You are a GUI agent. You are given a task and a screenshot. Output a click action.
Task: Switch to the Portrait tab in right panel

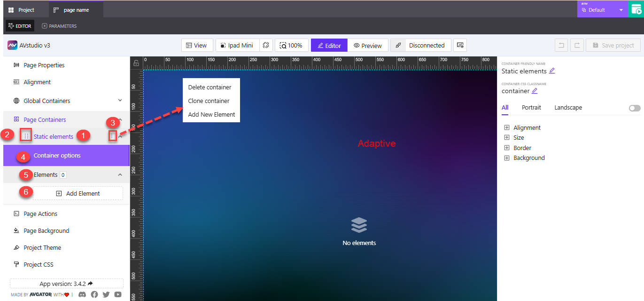(531, 107)
